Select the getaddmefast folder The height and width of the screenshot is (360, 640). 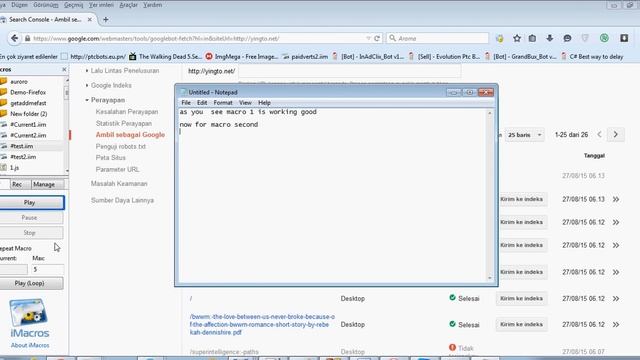(x=28, y=103)
